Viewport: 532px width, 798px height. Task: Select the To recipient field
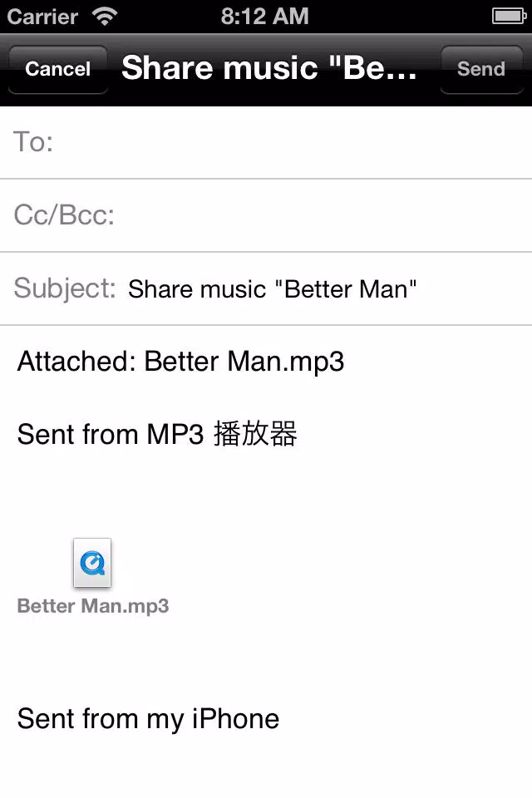coord(266,142)
